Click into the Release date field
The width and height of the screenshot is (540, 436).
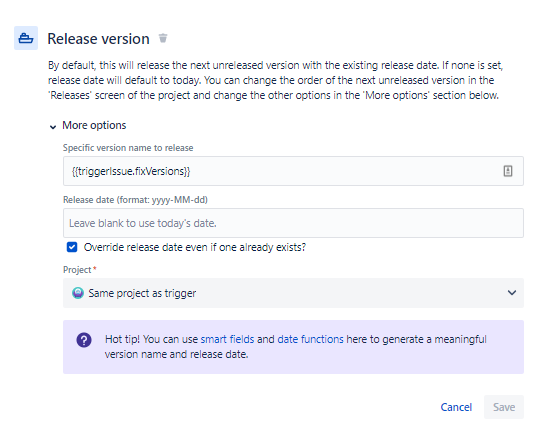tap(293, 223)
